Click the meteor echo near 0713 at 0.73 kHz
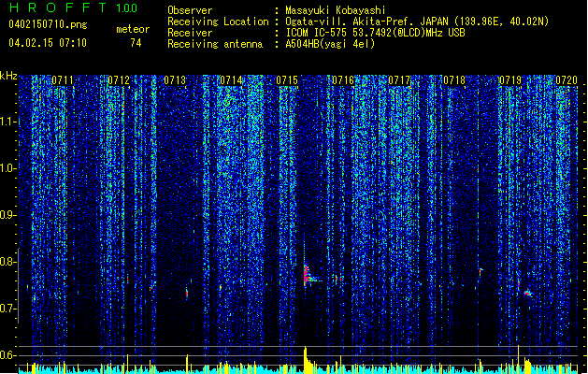 (x=187, y=293)
